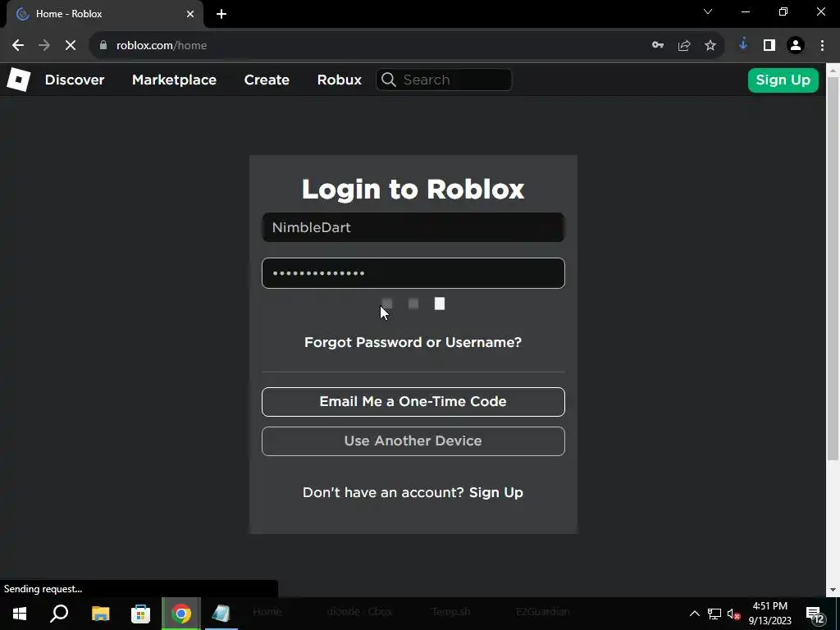Click the search magnifier icon in navbar

(x=389, y=80)
